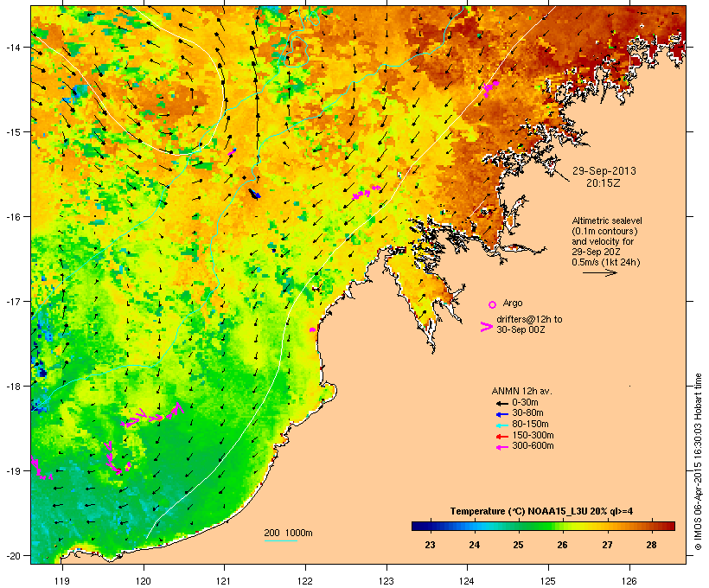Click the Temperature NOAA15_L3U colorbar title
Image resolution: width=709 pixels, height=588 pixels.
(541, 512)
